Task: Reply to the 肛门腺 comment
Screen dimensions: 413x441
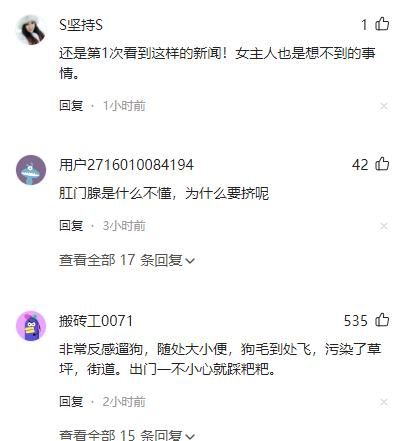Action: pos(71,226)
